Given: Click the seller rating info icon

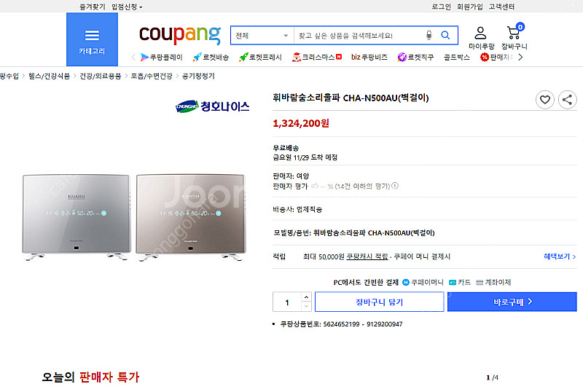Looking at the screenshot, I should click(x=395, y=186).
